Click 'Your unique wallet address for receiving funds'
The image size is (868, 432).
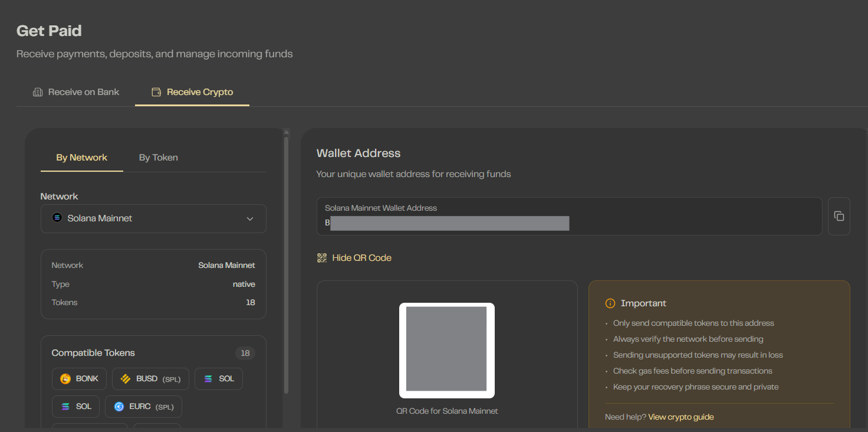(413, 174)
